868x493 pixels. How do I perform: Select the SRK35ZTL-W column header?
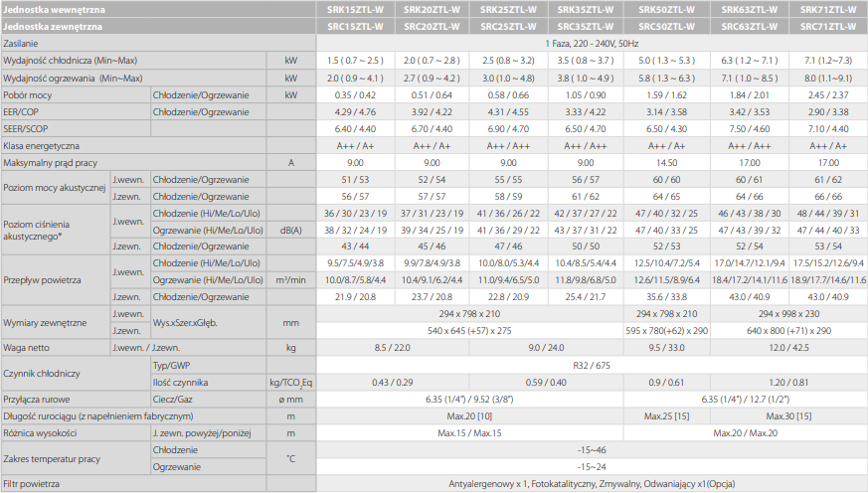coord(585,9)
